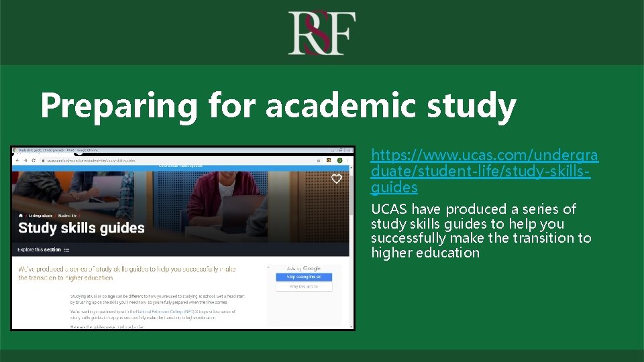This screenshot has width=644, height=362.
Task: Click the Stop seeing this ad button
Action: click(x=304, y=277)
